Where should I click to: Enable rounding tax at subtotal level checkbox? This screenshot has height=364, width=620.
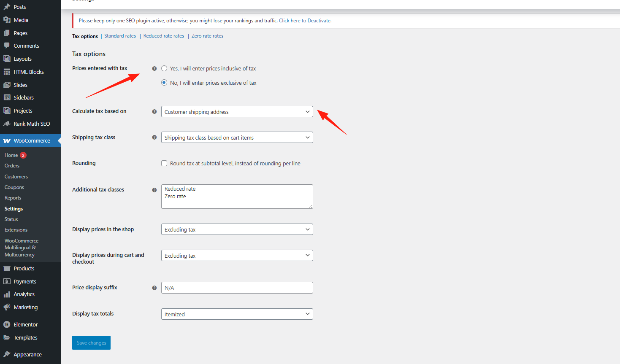[x=164, y=163]
